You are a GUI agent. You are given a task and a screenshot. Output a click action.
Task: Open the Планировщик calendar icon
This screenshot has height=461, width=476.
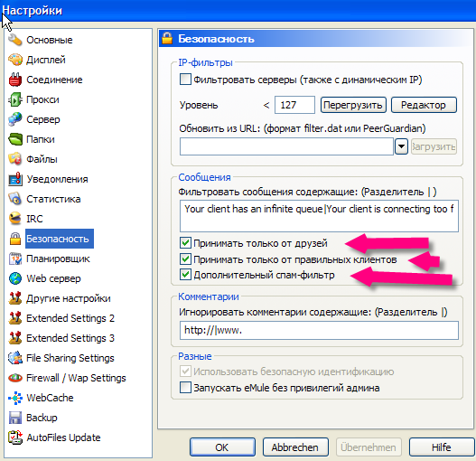pyautogui.click(x=14, y=259)
